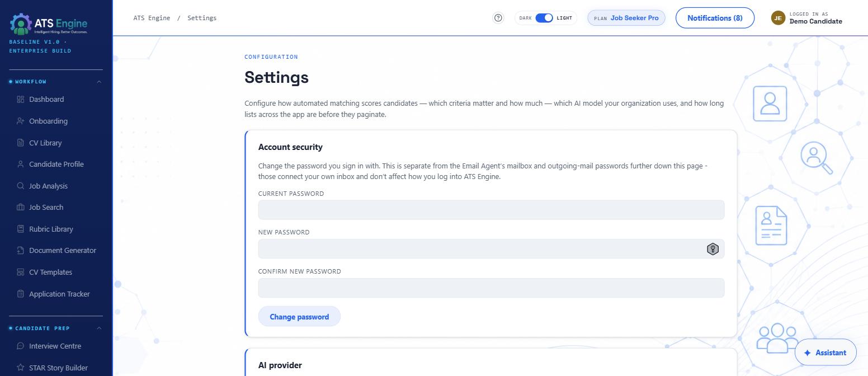The image size is (868, 376).
Task: Click the Confirm New Password field
Action: click(x=491, y=288)
